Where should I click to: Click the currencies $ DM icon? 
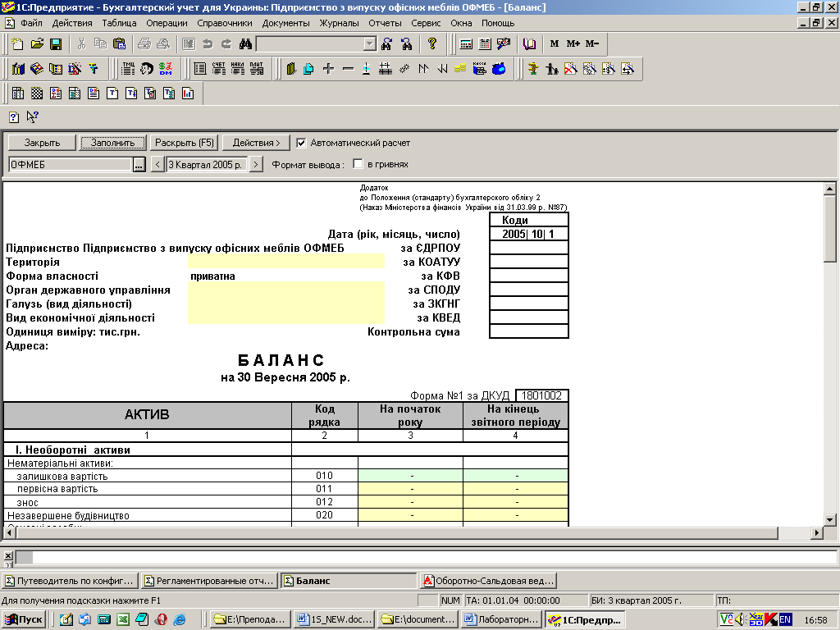tap(166, 69)
